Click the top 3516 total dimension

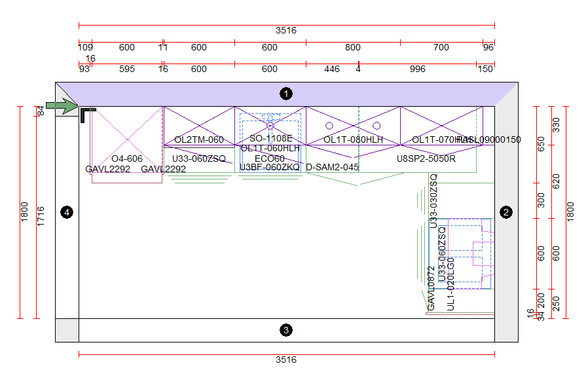285,31
